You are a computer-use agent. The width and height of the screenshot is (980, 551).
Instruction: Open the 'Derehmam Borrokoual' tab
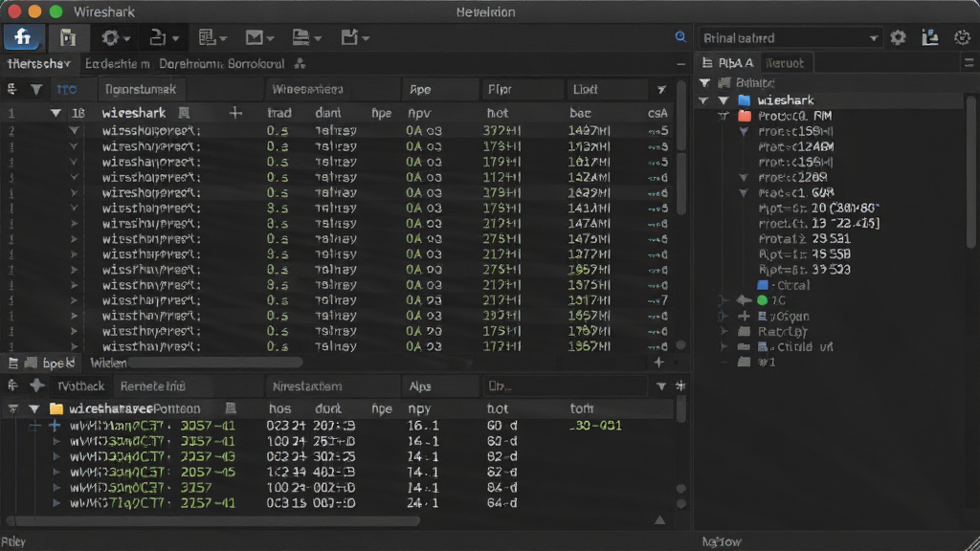point(221,64)
